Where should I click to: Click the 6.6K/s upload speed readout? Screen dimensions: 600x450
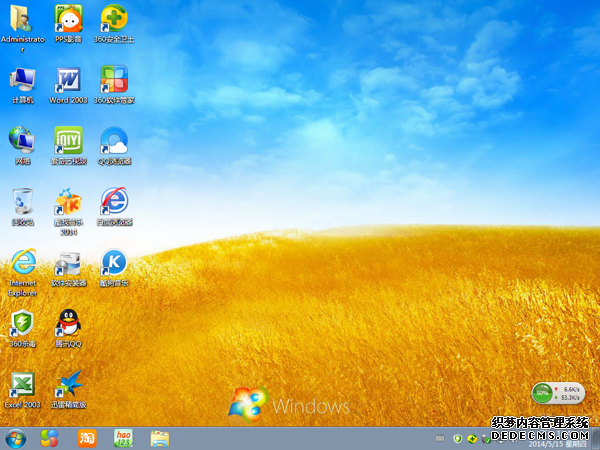coord(571,389)
